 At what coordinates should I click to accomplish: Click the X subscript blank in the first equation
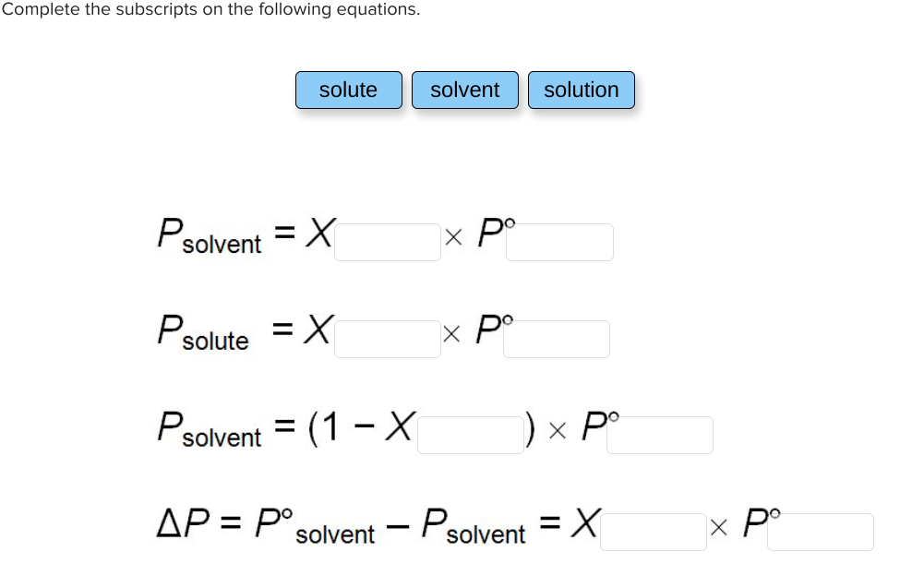click(x=388, y=242)
